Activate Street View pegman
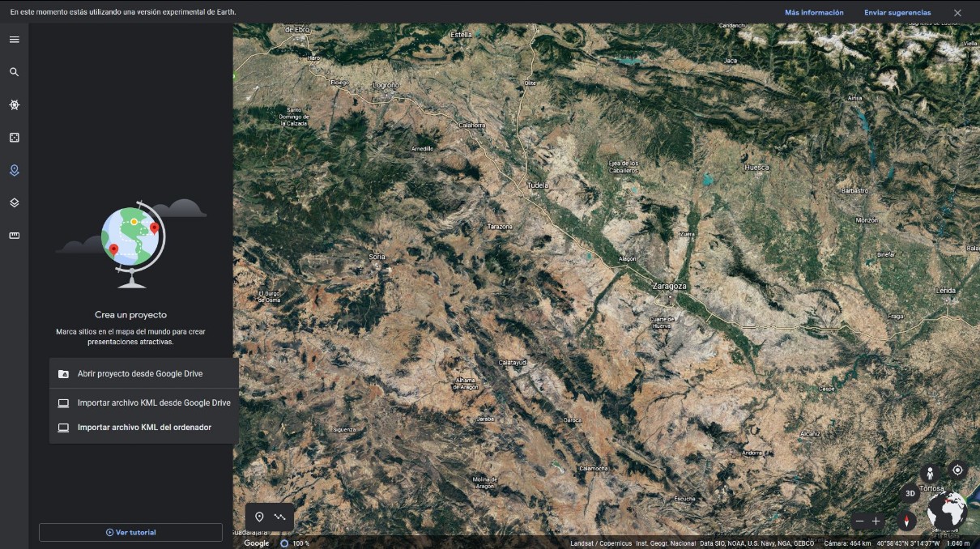 pyautogui.click(x=931, y=473)
